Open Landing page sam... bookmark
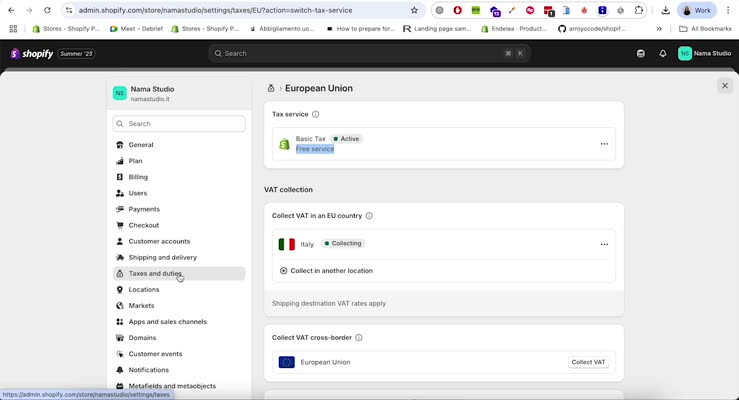Image resolution: width=739 pixels, height=400 pixels. tap(437, 29)
